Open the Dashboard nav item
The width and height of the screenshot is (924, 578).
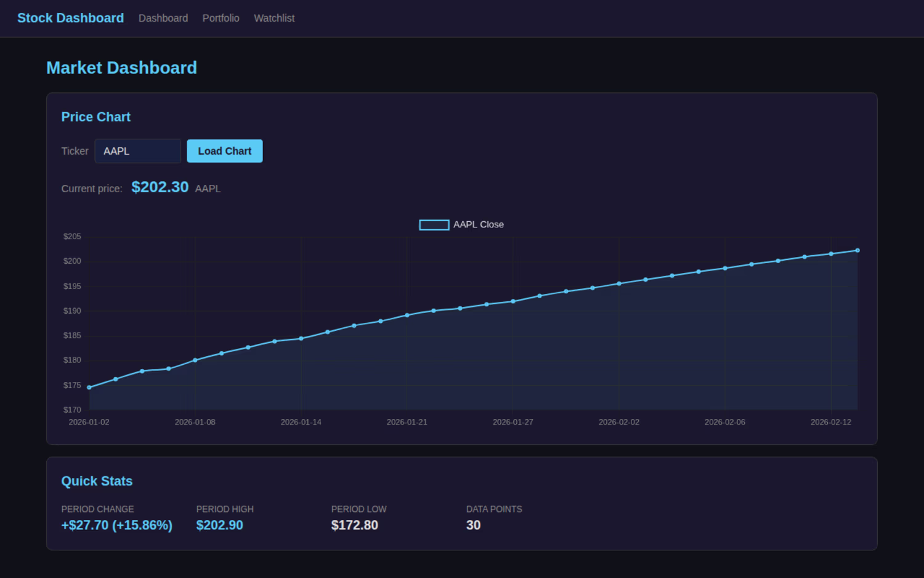[x=163, y=18]
